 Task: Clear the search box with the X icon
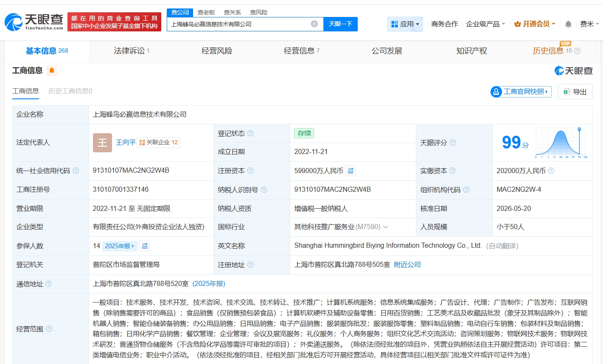tap(314, 24)
